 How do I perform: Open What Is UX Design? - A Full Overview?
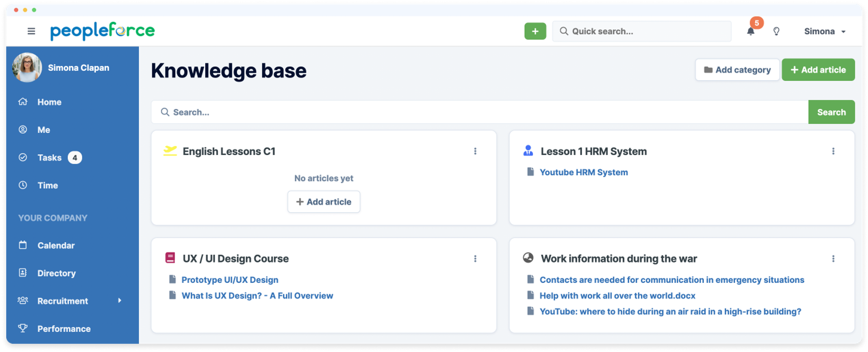coord(257,296)
